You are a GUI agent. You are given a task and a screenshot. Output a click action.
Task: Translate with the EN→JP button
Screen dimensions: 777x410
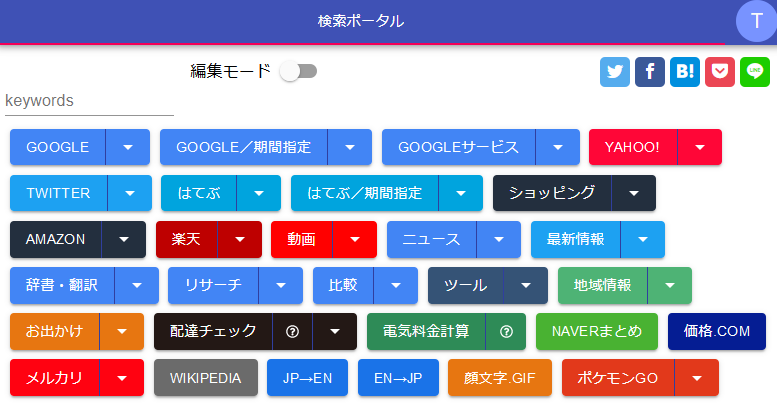pyautogui.click(x=398, y=378)
